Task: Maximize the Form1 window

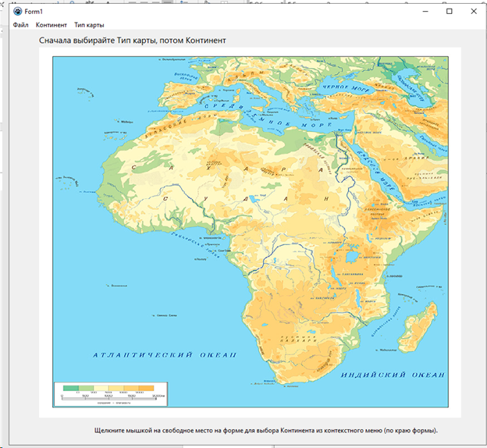Action: pyautogui.click(x=449, y=12)
